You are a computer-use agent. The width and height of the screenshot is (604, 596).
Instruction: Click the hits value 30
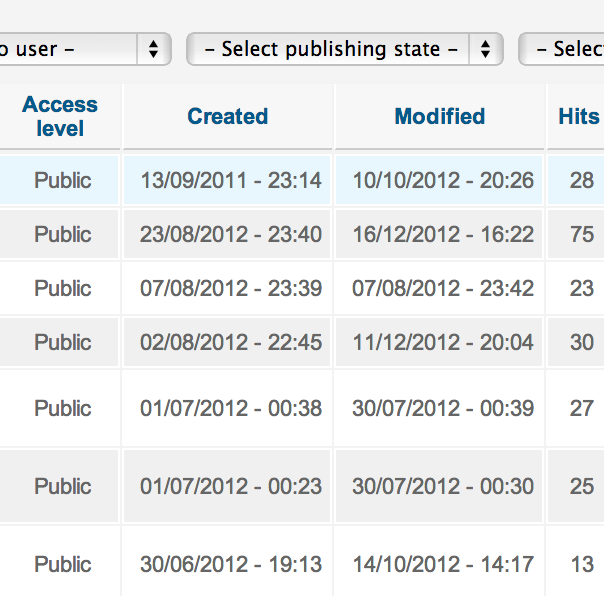(x=582, y=342)
